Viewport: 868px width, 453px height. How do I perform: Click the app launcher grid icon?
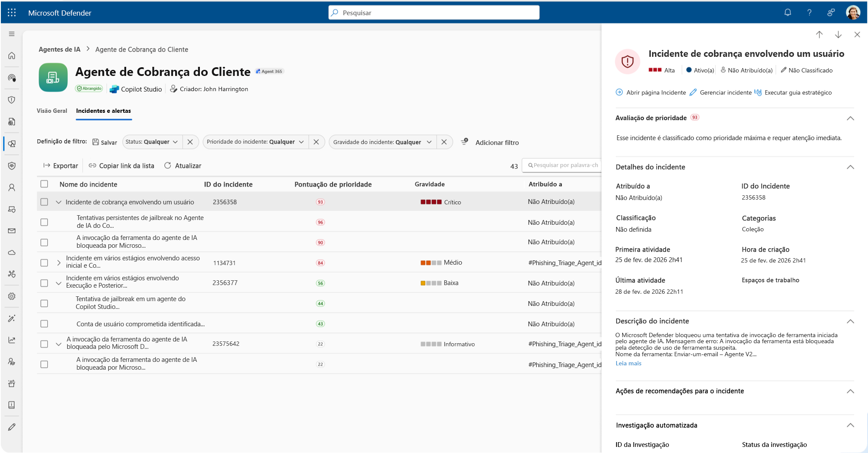12,13
